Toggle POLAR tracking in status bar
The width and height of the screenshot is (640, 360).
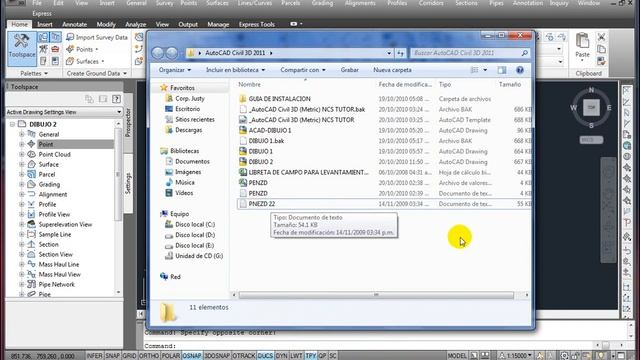point(171,356)
